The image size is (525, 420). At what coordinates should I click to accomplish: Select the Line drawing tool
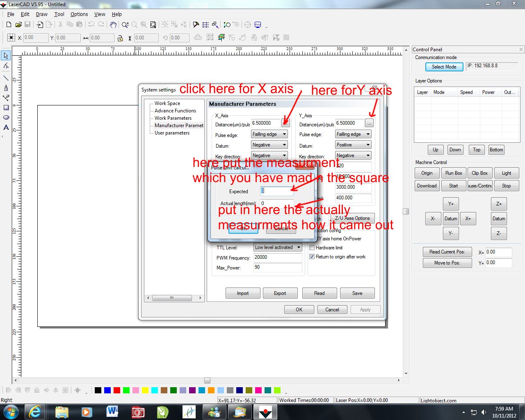(6, 78)
